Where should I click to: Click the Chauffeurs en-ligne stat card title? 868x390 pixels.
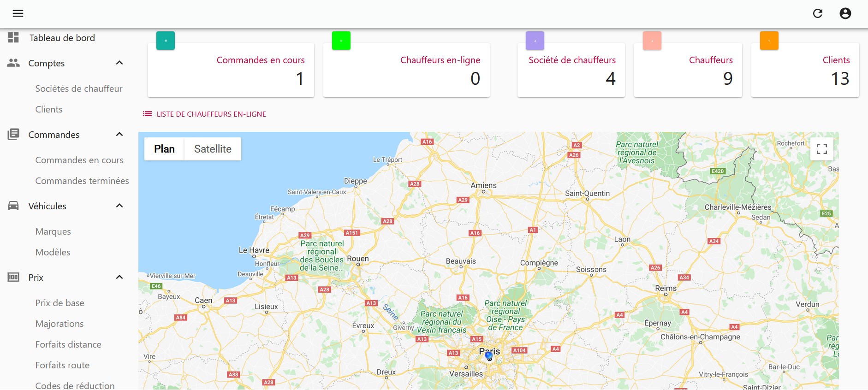point(440,60)
